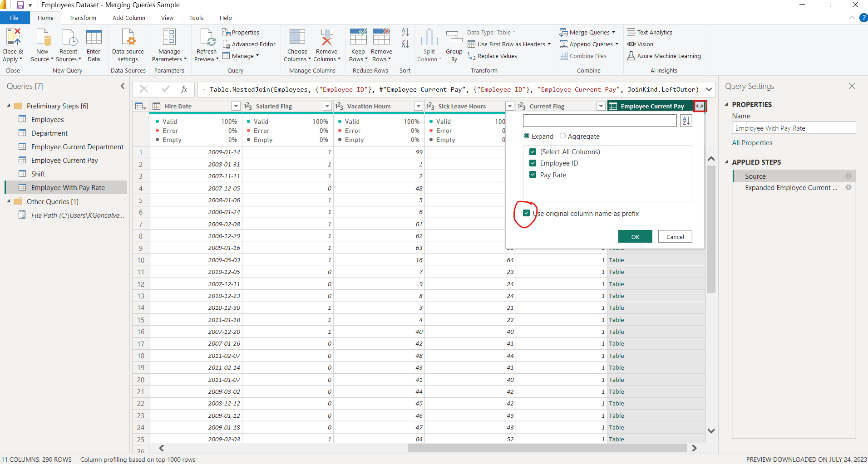The width and height of the screenshot is (868, 464).
Task: Uncheck the Pay Rate checkbox
Action: [x=533, y=175]
